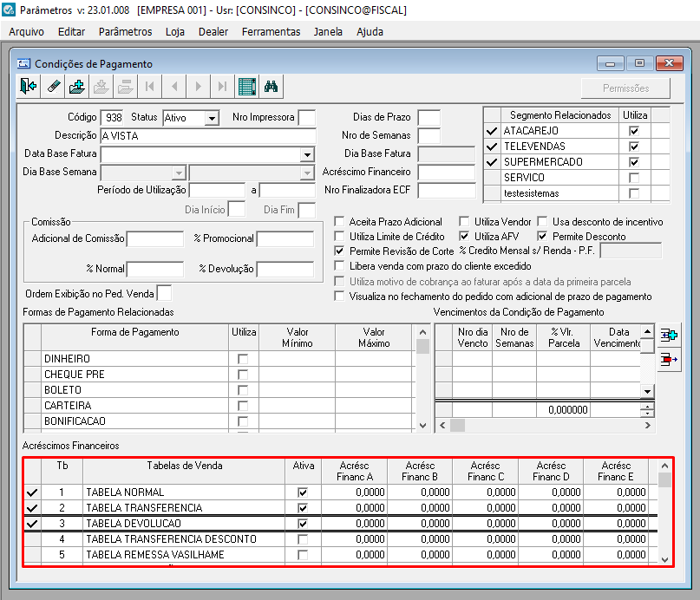The height and width of the screenshot is (600, 700).
Task: Check Ativa for TABELA TRANSFERENCIA DESCONTO
Action: [303, 539]
